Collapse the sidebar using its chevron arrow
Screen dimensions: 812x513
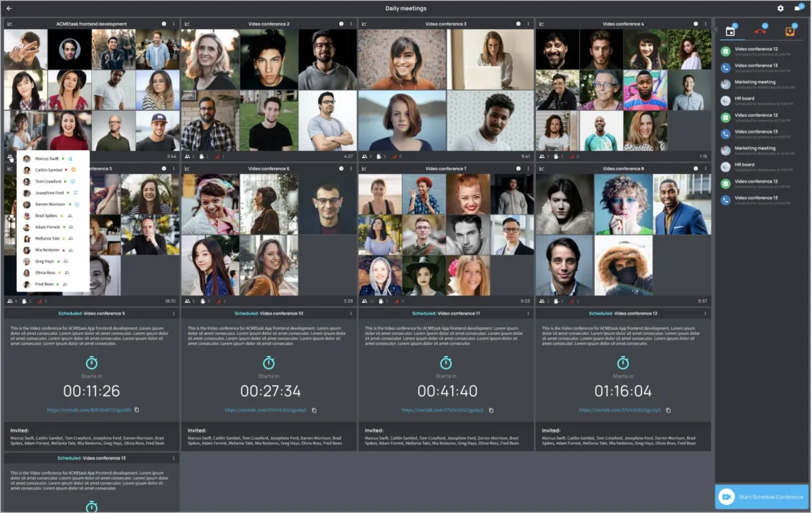[715, 29]
